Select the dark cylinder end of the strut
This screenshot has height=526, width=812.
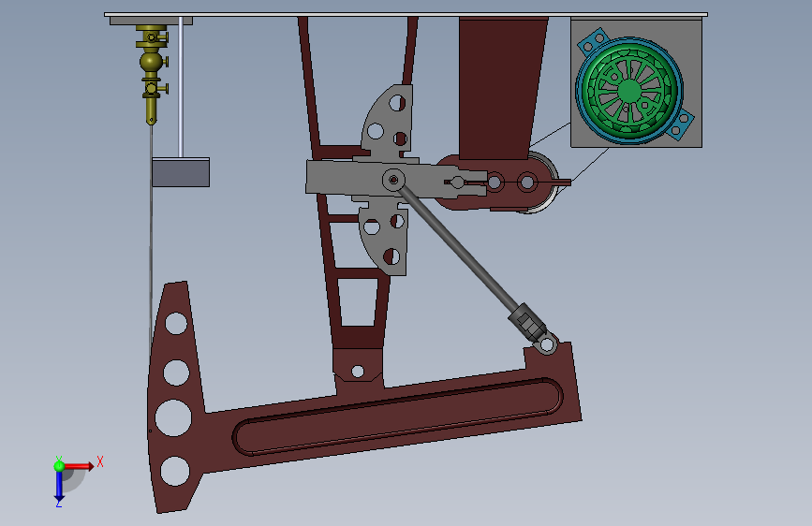coord(527,323)
